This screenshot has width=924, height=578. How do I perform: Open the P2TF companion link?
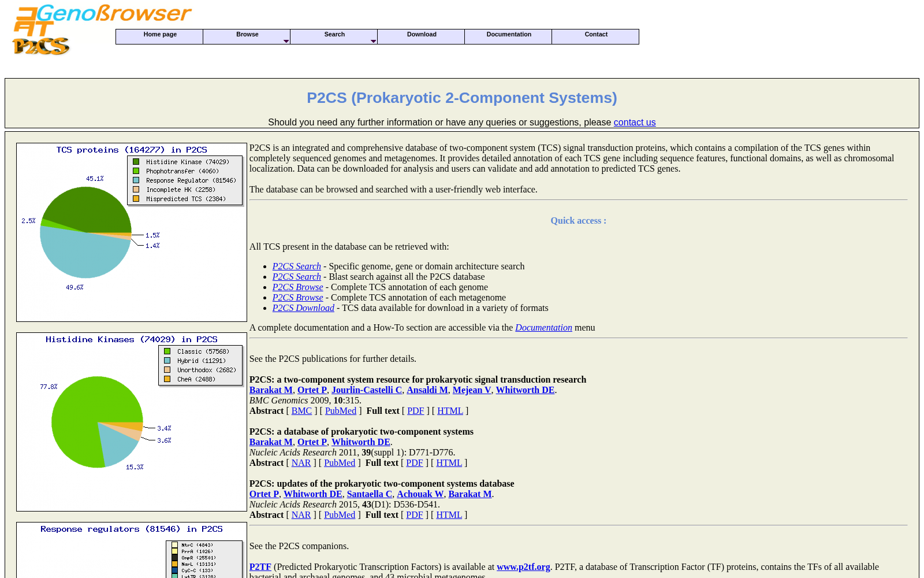click(x=260, y=567)
